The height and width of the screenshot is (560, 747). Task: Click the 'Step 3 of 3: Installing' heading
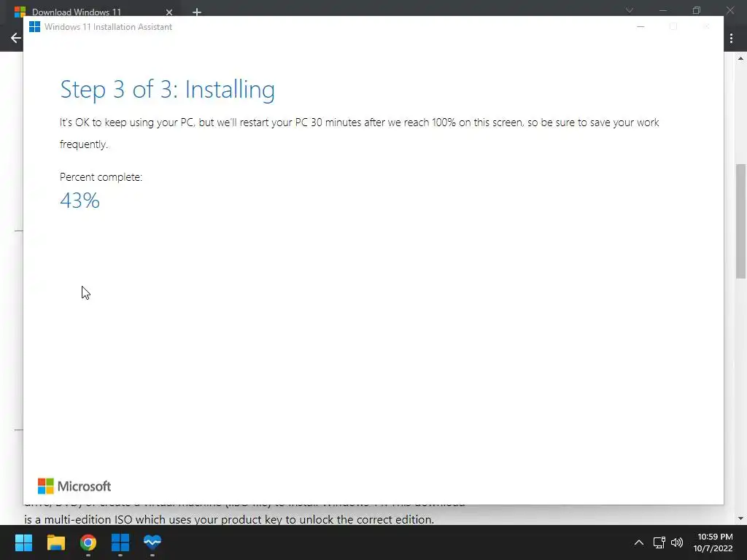167,90
